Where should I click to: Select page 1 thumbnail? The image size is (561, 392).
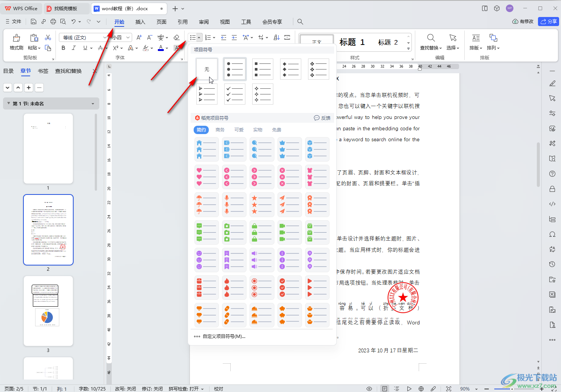point(48,148)
